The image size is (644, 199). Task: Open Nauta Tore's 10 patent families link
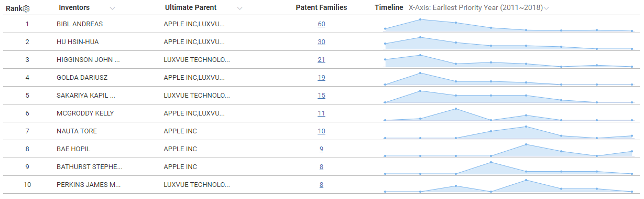(321, 131)
